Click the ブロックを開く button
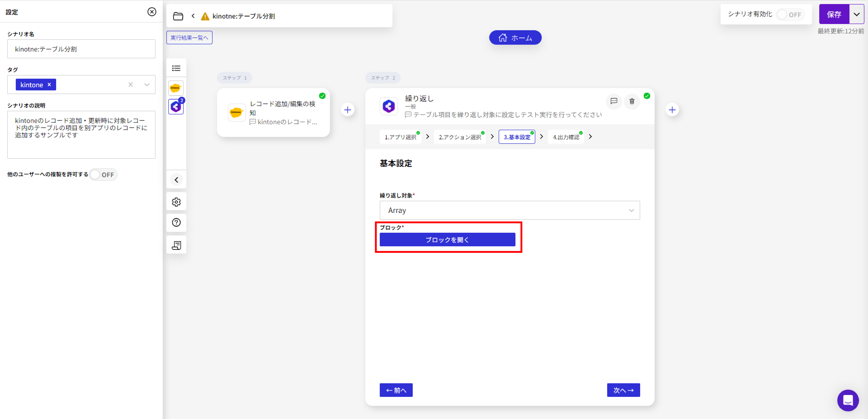Image resolution: width=868 pixels, height=419 pixels. (447, 240)
